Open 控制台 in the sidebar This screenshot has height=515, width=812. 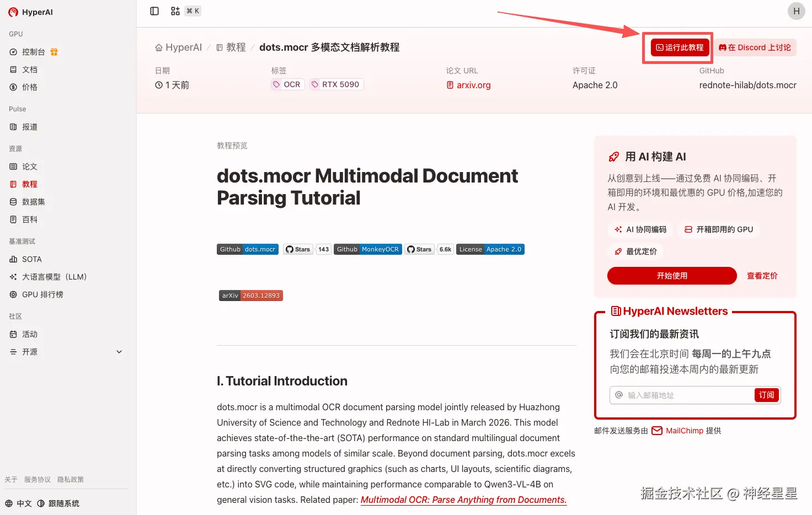(33, 52)
